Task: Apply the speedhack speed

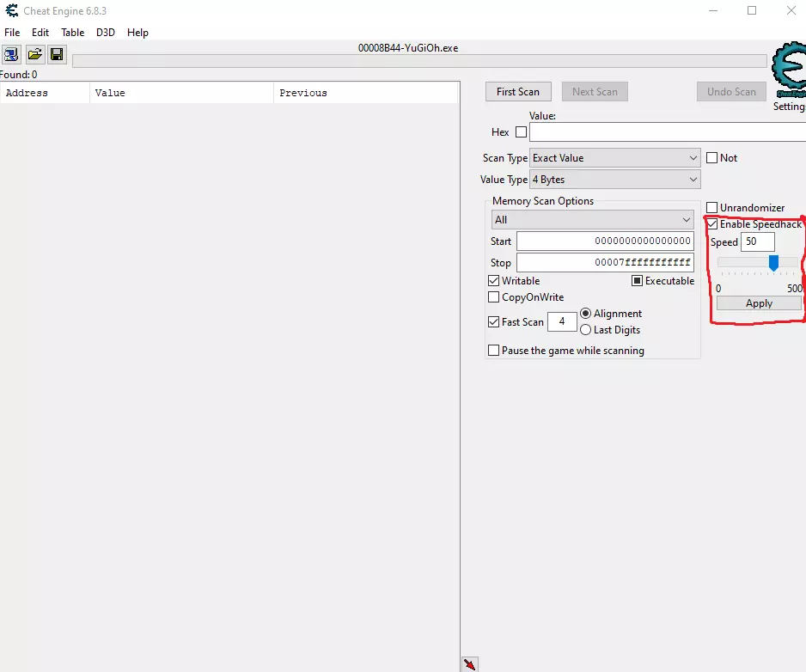Action: pyautogui.click(x=760, y=303)
